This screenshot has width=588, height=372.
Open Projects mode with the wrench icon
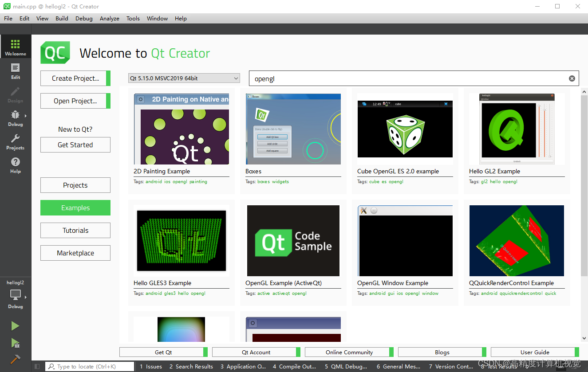point(16,141)
